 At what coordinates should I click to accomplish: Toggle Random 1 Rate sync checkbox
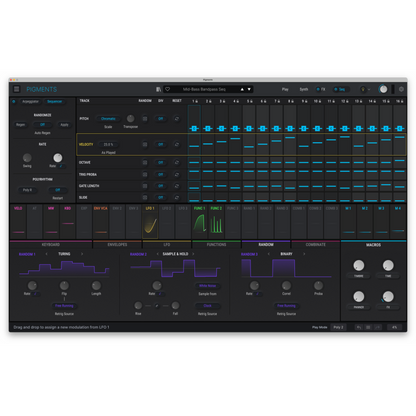[x=35, y=294]
